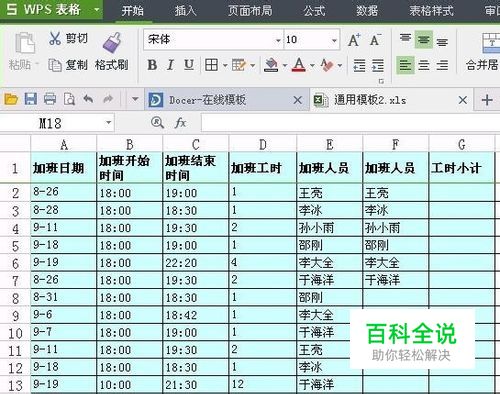Cut selection with the scissors icon
Image resolution: width=500 pixels, height=394 pixels.
(x=55, y=38)
